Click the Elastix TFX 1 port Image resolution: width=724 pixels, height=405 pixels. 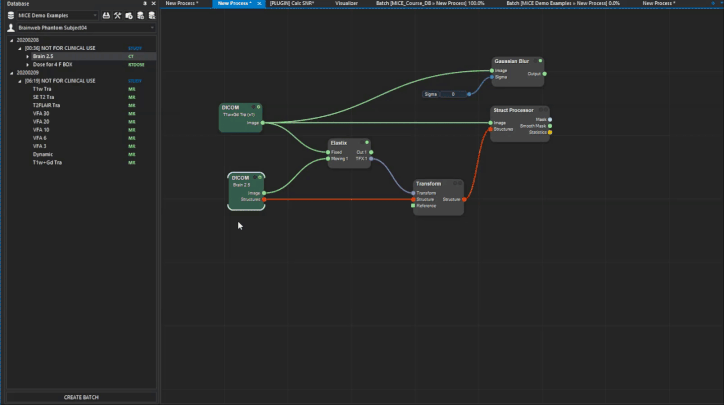(x=371, y=159)
